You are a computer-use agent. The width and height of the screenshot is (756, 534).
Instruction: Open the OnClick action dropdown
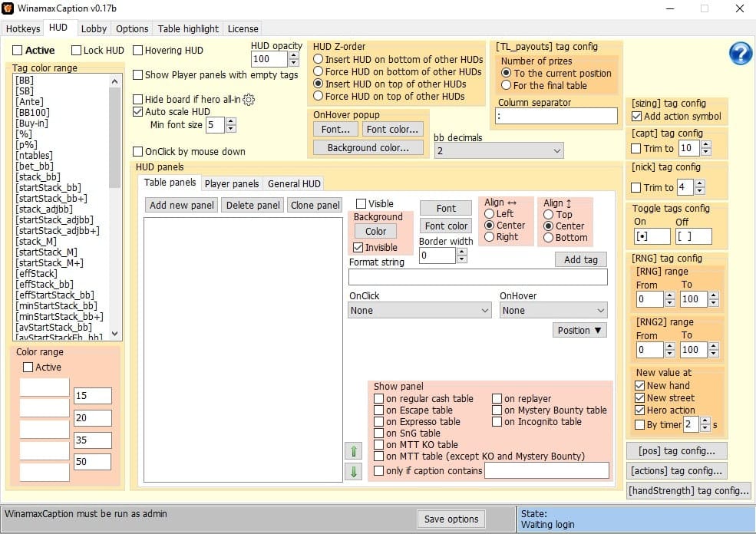pyautogui.click(x=420, y=311)
